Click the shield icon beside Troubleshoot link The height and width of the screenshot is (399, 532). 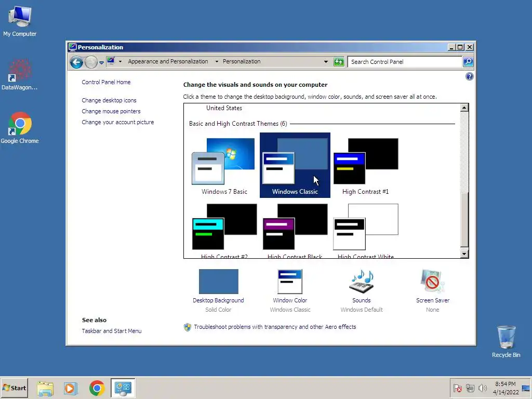187,327
